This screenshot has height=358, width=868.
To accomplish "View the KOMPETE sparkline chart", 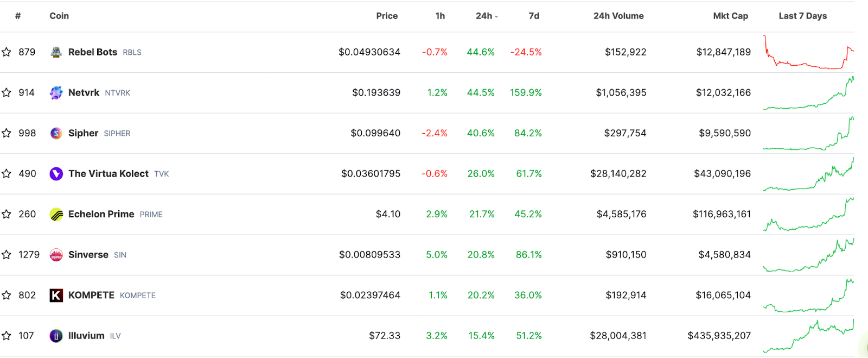I will point(808,296).
